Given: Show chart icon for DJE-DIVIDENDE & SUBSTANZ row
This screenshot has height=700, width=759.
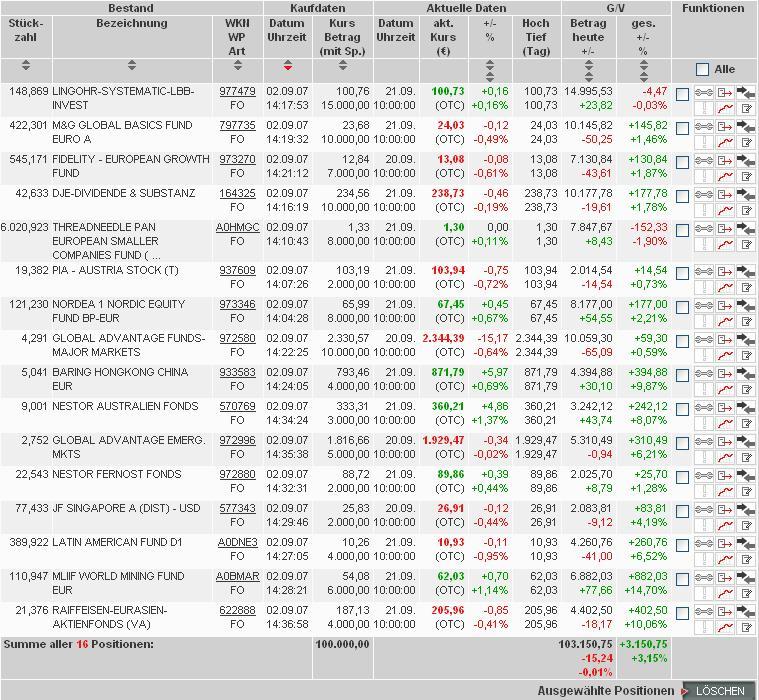Looking at the screenshot, I should [725, 209].
